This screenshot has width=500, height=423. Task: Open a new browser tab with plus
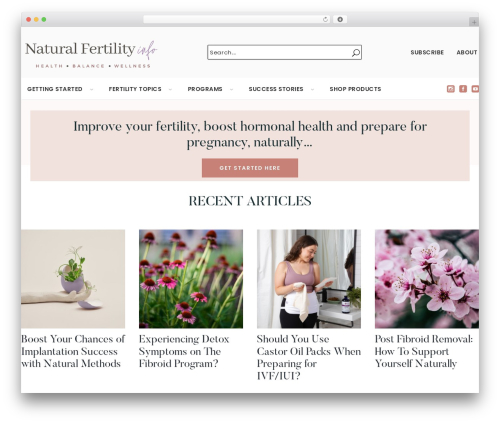pyautogui.click(x=474, y=22)
